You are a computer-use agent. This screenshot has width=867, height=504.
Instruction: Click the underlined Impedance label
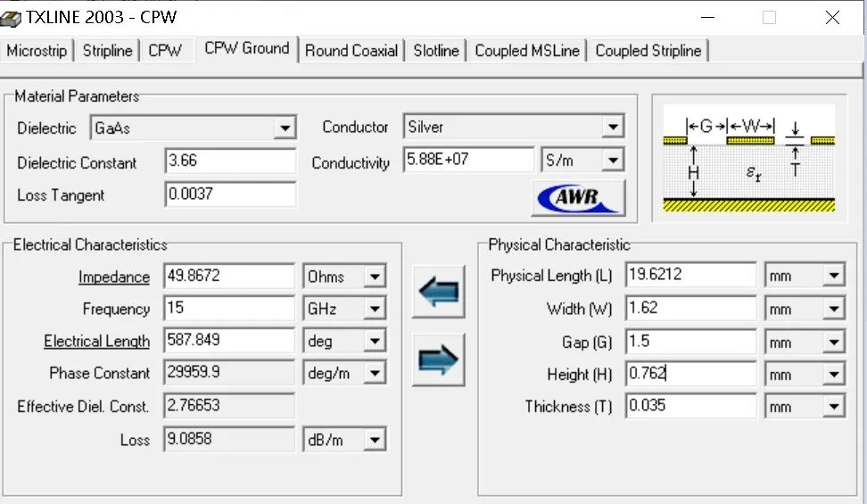(x=114, y=277)
